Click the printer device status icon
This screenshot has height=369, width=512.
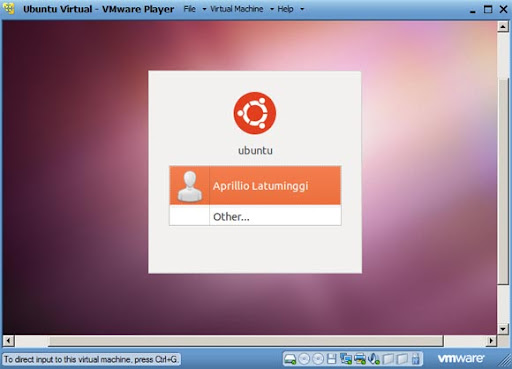[x=360, y=359]
